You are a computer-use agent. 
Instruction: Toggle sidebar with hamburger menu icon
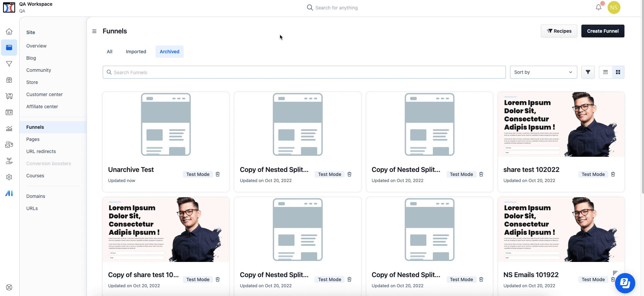[x=94, y=31]
